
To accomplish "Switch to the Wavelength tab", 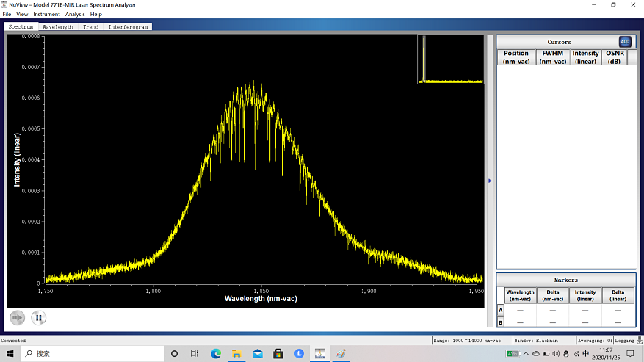I will click(57, 27).
